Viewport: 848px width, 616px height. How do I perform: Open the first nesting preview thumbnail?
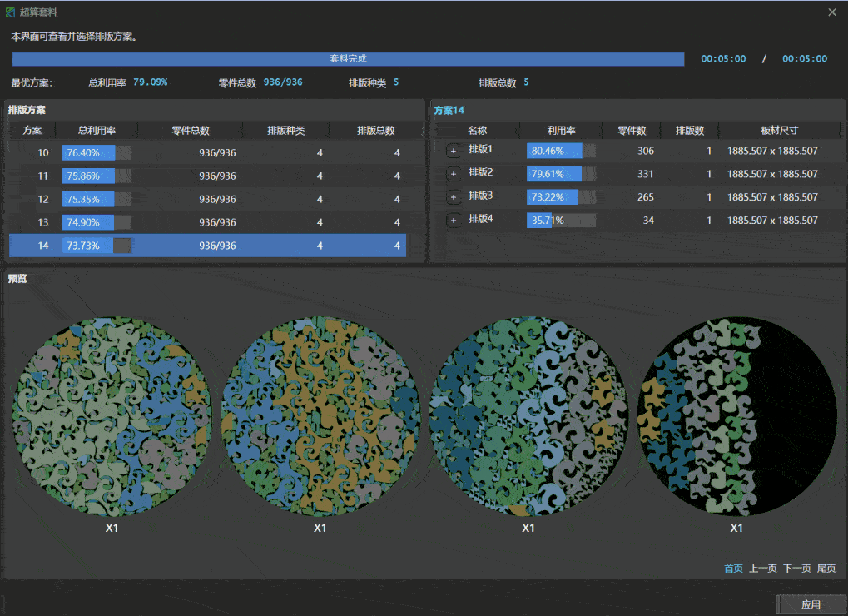point(112,416)
